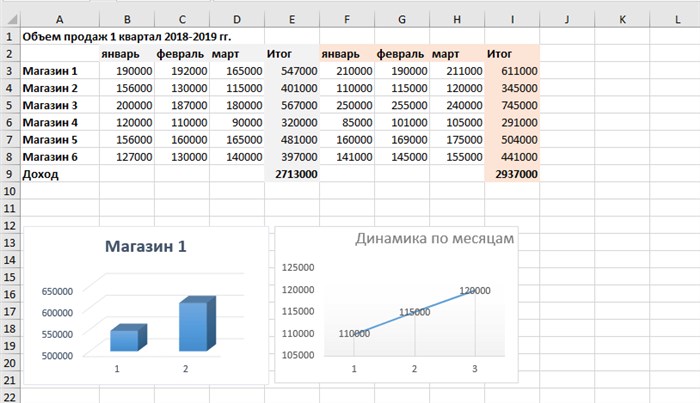
Task: Click cell "Магазин 2"
Action: click(x=60, y=88)
